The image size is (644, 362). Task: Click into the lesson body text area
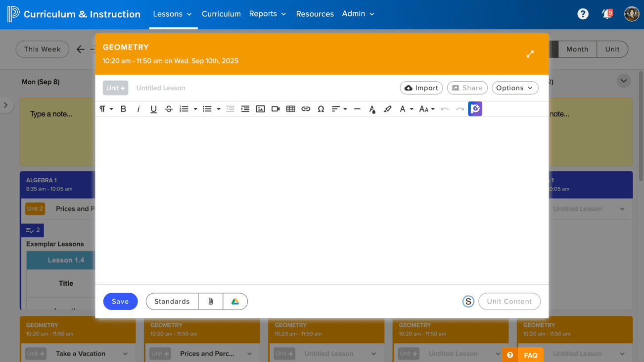pyautogui.click(x=322, y=200)
